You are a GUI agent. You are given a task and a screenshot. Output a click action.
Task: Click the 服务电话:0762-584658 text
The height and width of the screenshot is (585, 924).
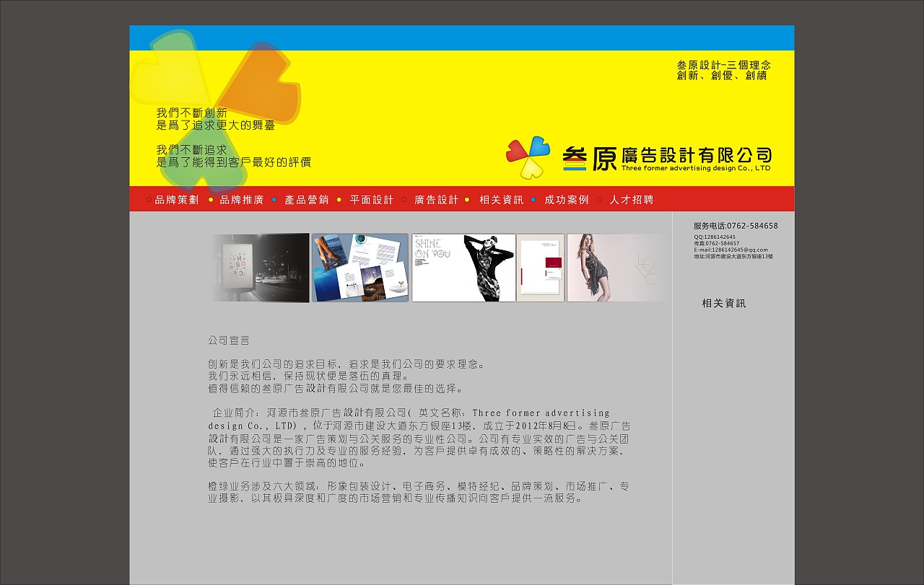tap(736, 226)
